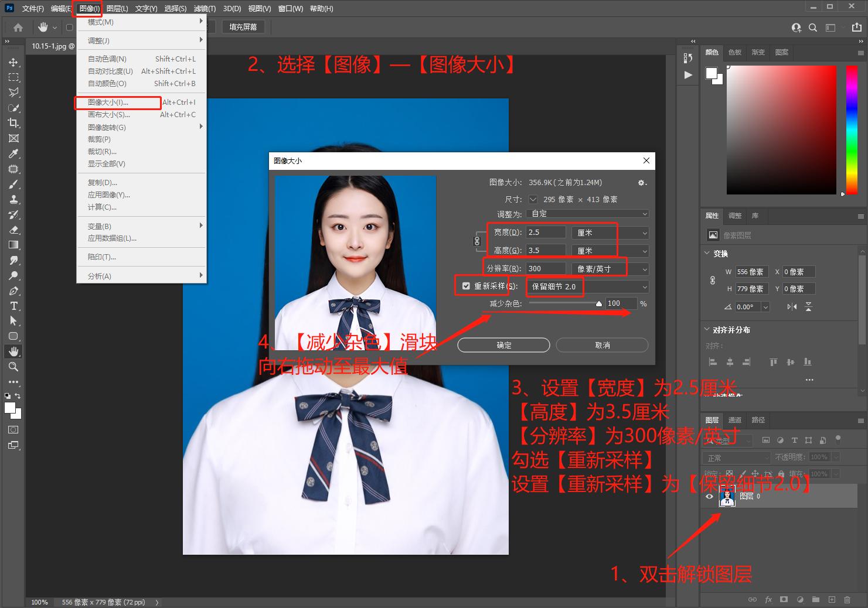Screen dimensions: 868x608
Task: Select the Eraser tool
Action: pyautogui.click(x=13, y=230)
